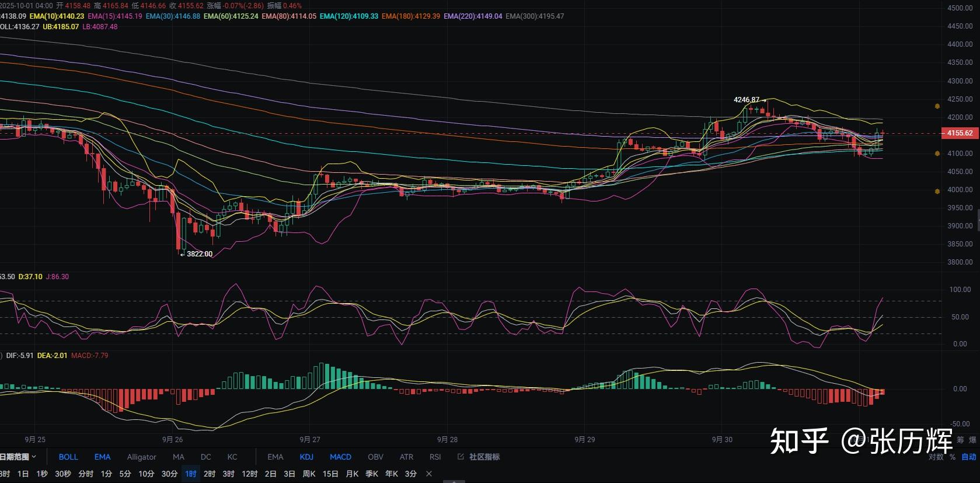Toggle the MACD sub-chart indicator
The image size is (980, 483).
(340, 457)
